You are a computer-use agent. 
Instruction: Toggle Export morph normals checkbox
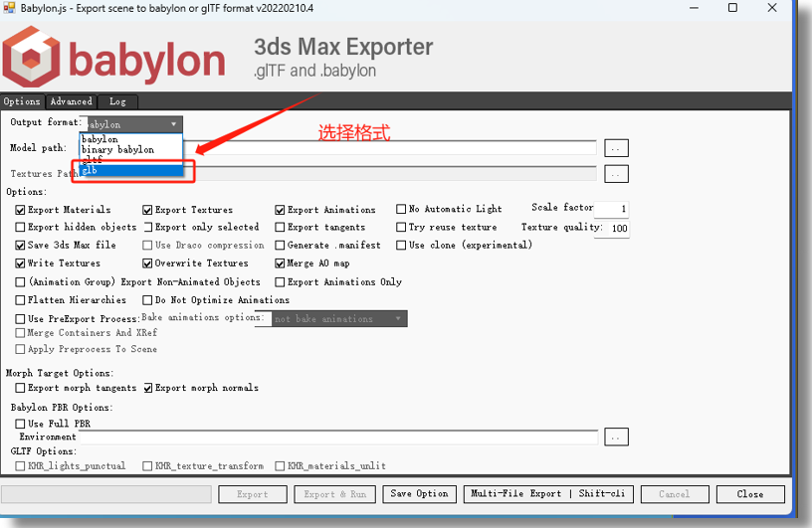click(x=147, y=388)
